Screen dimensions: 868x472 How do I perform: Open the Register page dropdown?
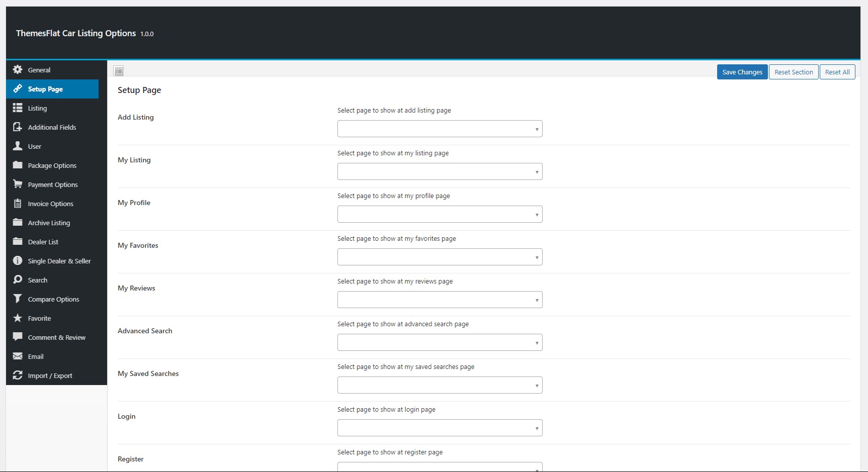click(x=440, y=467)
